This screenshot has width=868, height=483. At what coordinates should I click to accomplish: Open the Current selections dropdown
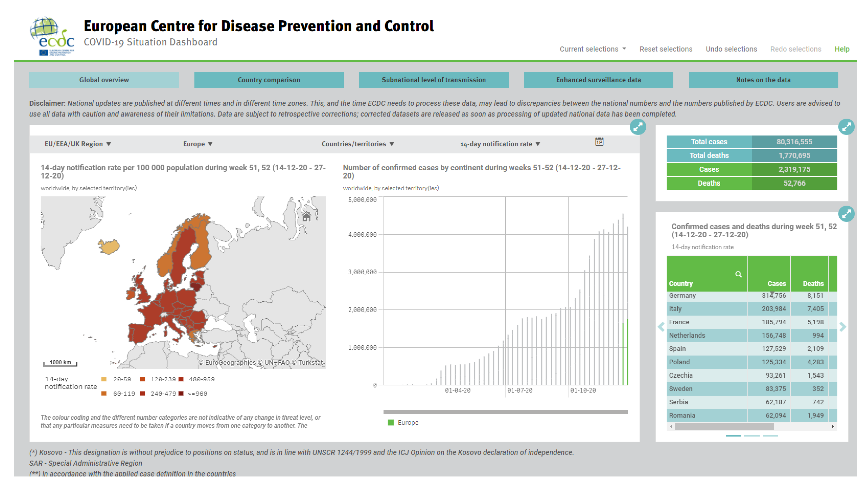coord(592,49)
